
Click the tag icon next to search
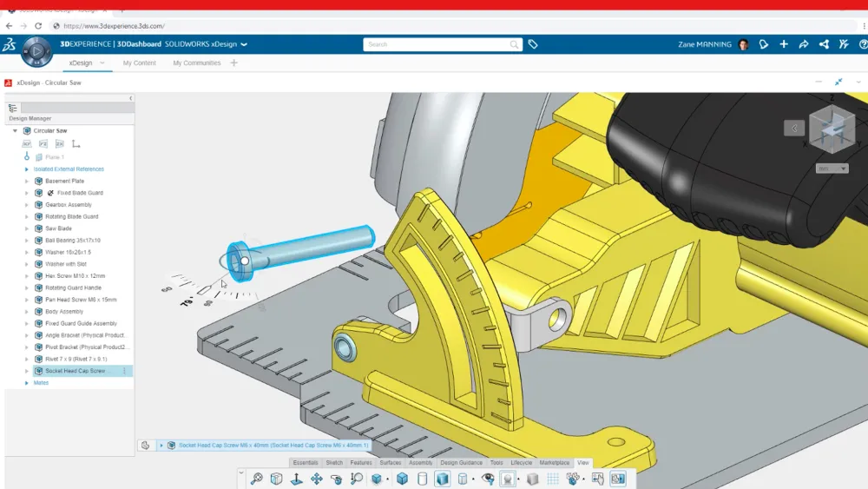tap(533, 44)
